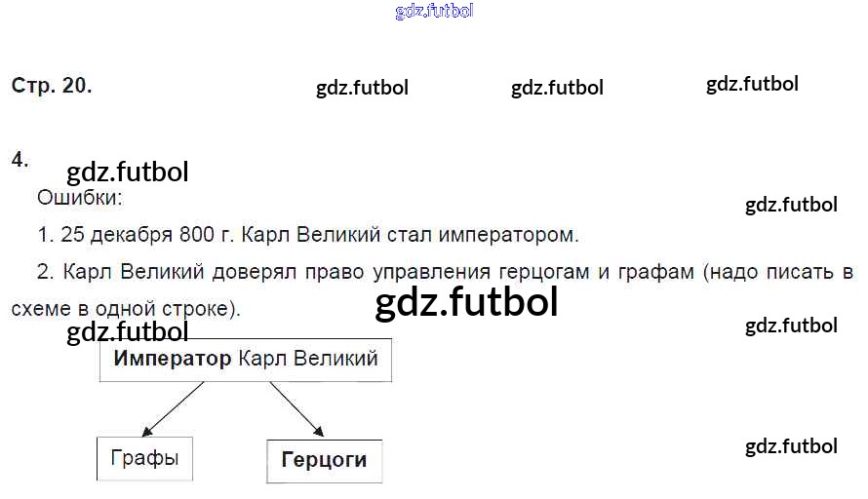Click the middle gdz.futbol watermark in the "Стр. 20." row
The width and height of the screenshot is (868, 499).
[x=557, y=88]
